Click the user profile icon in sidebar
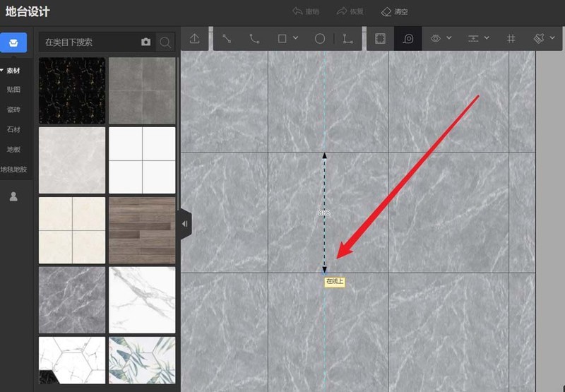The height and width of the screenshot is (392, 565). tap(13, 196)
